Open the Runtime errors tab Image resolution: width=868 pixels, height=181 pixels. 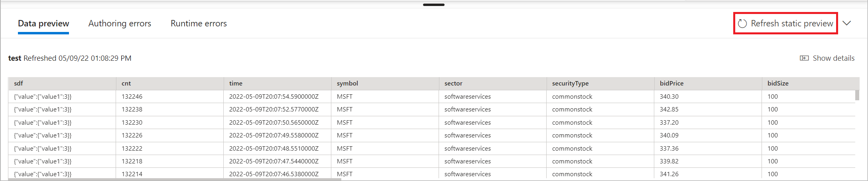(199, 23)
